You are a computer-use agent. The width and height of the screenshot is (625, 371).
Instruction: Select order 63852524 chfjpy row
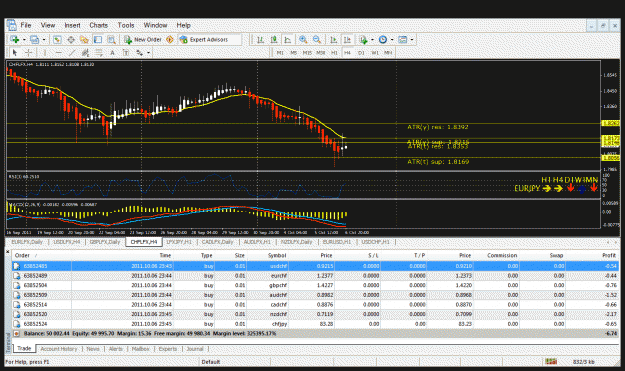pos(315,324)
